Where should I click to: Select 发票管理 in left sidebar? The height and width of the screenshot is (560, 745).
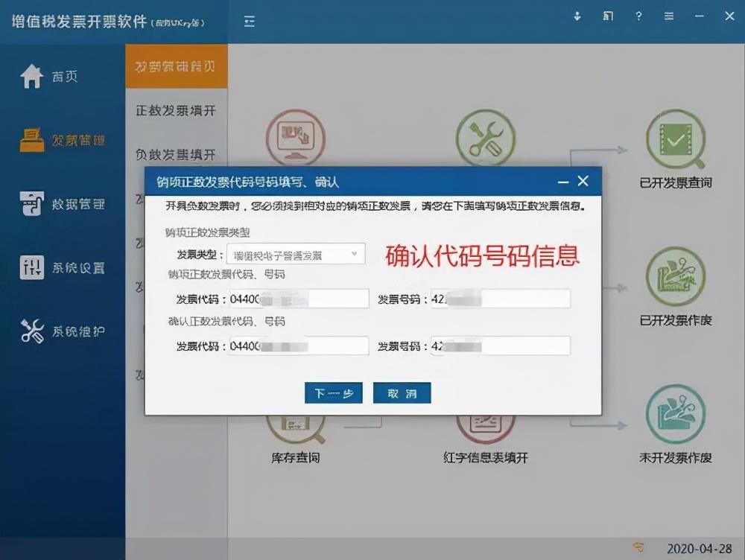click(x=63, y=140)
